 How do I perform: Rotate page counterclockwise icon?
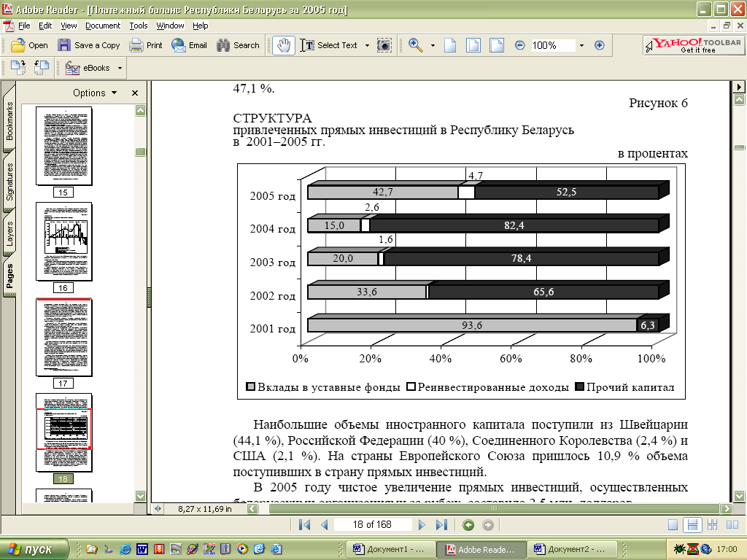(41, 68)
